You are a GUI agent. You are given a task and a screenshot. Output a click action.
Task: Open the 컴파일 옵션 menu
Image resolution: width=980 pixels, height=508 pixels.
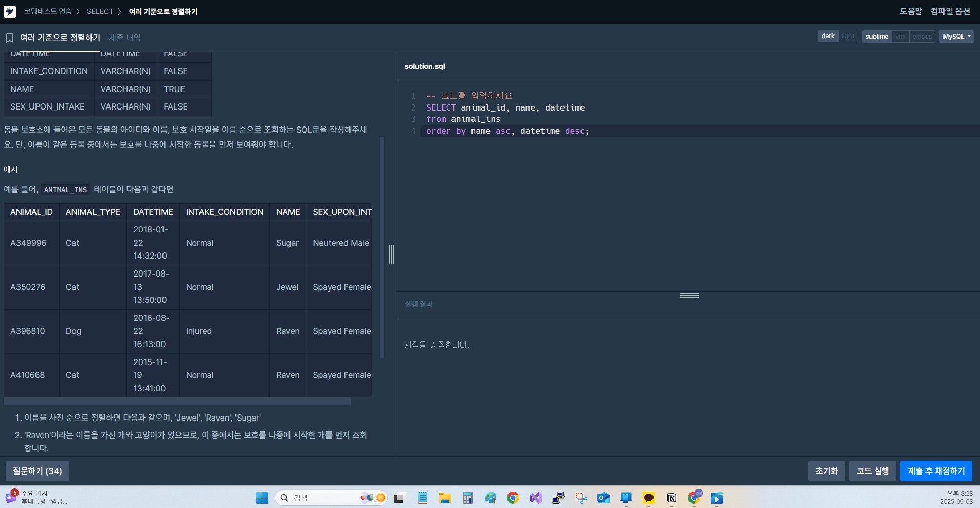coord(950,11)
